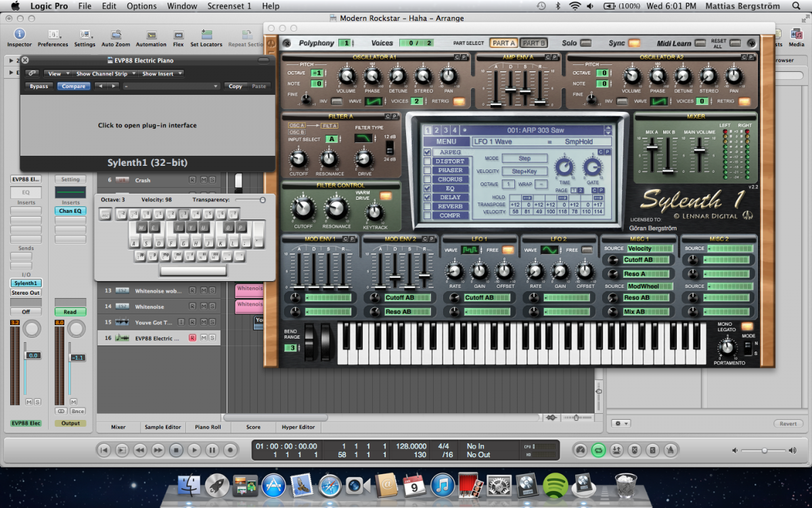The height and width of the screenshot is (508, 812).
Task: Click the Record transport button
Action: 230,449
